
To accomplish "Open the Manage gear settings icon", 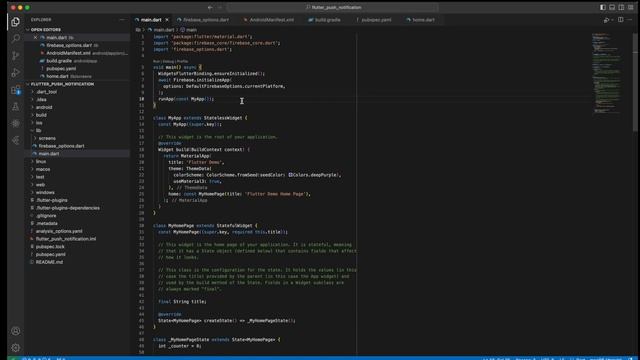I will click(x=16, y=348).
